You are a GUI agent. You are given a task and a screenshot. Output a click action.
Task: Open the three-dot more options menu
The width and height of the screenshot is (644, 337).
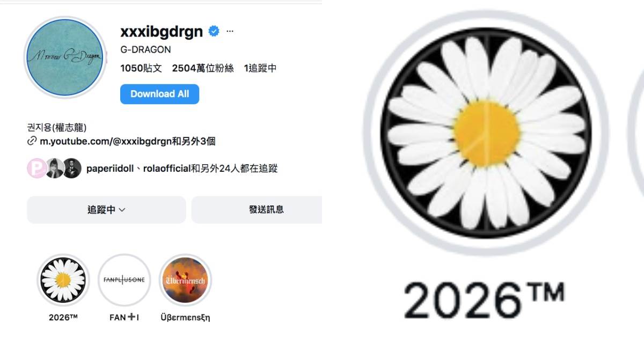point(230,32)
